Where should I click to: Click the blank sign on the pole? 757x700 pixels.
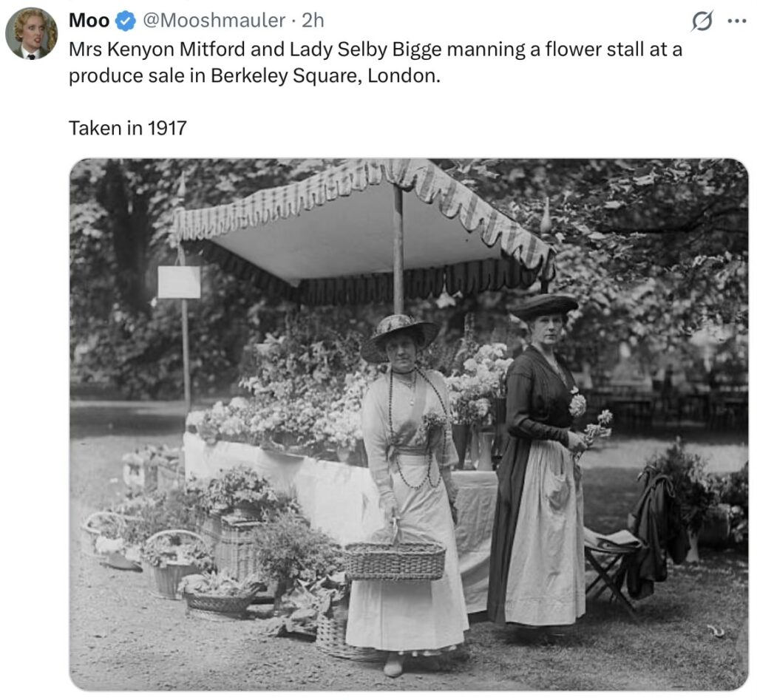tap(179, 282)
